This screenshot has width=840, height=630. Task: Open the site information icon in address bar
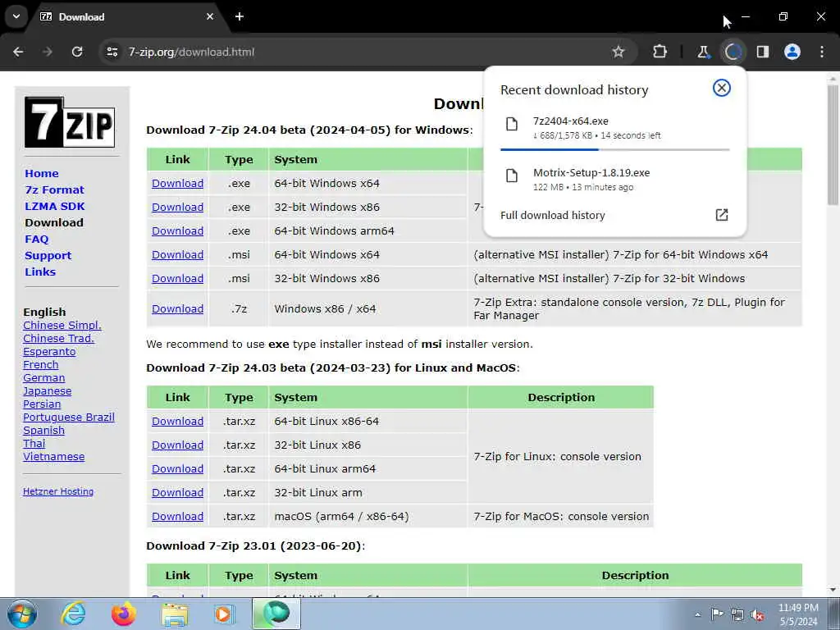click(112, 52)
